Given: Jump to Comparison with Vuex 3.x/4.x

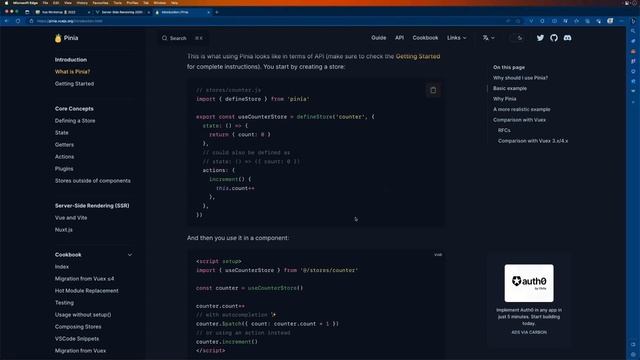Looking at the screenshot, I should pyautogui.click(x=533, y=141).
